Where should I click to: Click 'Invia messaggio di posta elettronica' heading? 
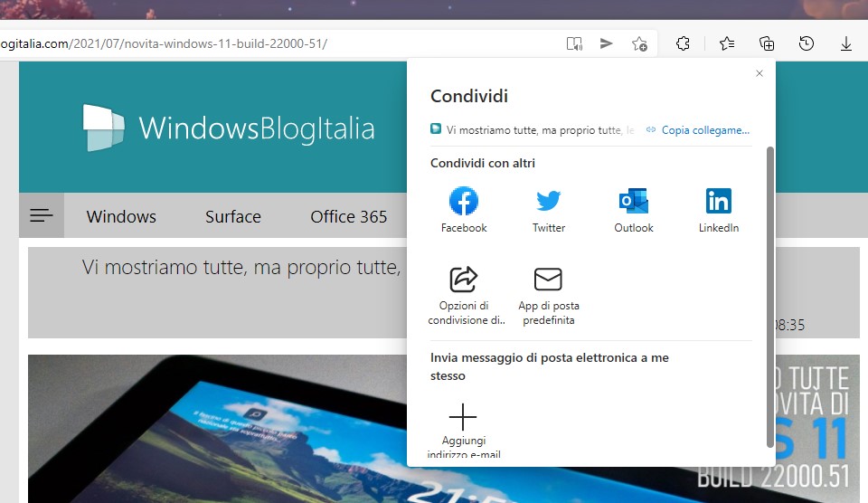[550, 366]
